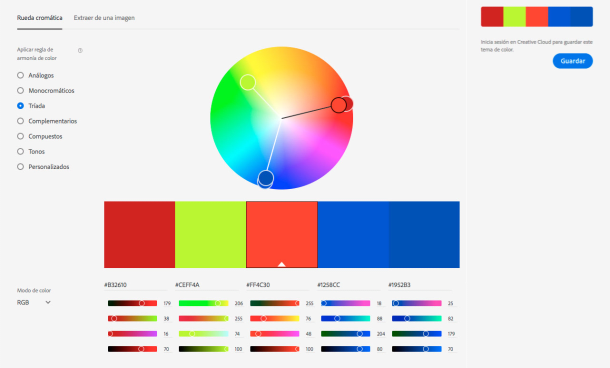Click the hex field showing #FF4C30
The width and height of the screenshot is (610, 368).
[278, 285]
